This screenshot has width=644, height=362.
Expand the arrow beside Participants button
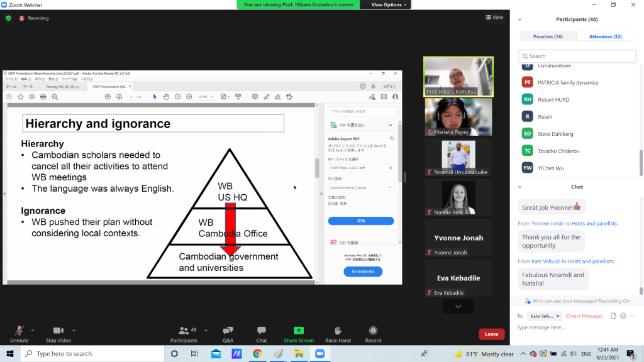click(206, 330)
